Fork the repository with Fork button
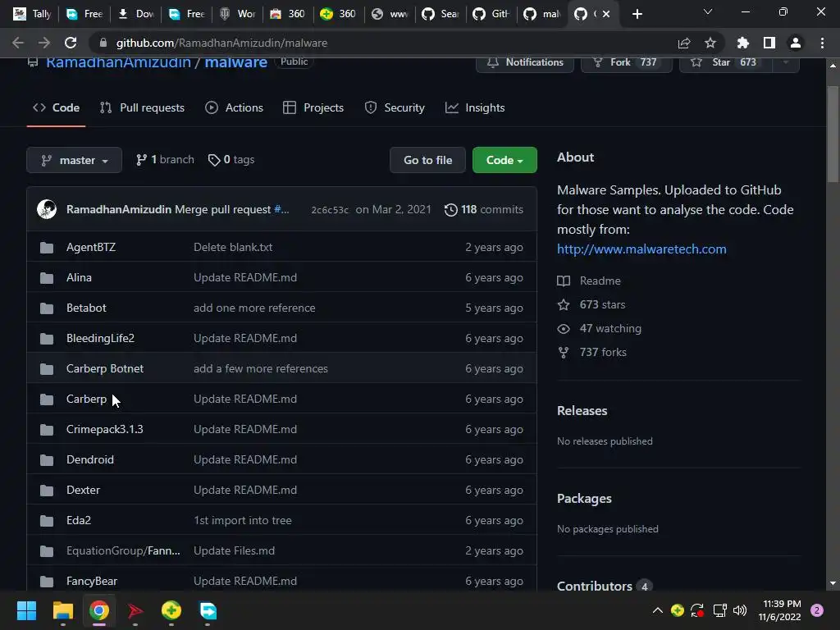Image resolution: width=840 pixels, height=630 pixels. pos(626,62)
